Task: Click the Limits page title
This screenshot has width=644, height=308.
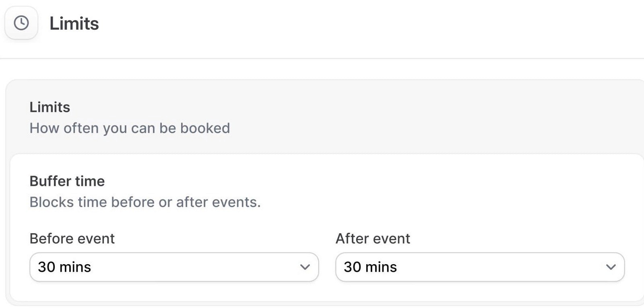Action: pyautogui.click(x=74, y=23)
